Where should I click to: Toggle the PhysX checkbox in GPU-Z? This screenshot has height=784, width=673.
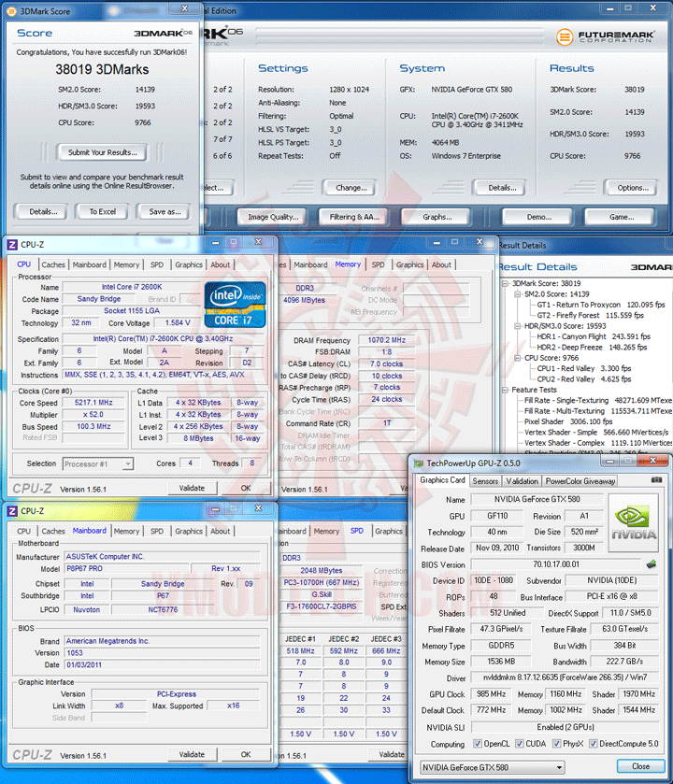tap(556, 744)
